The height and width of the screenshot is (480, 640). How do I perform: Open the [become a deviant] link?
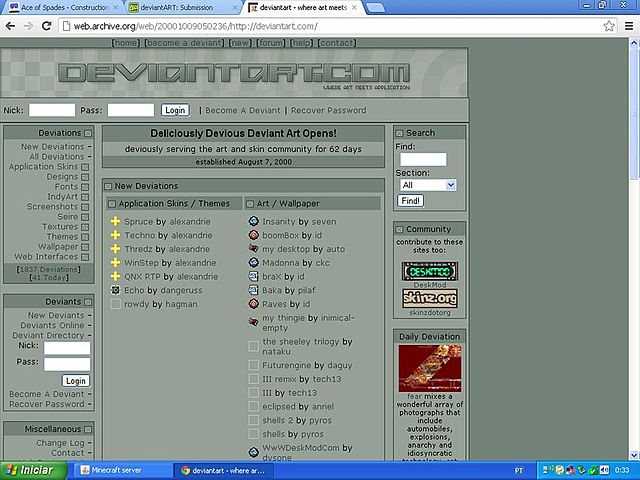184,43
